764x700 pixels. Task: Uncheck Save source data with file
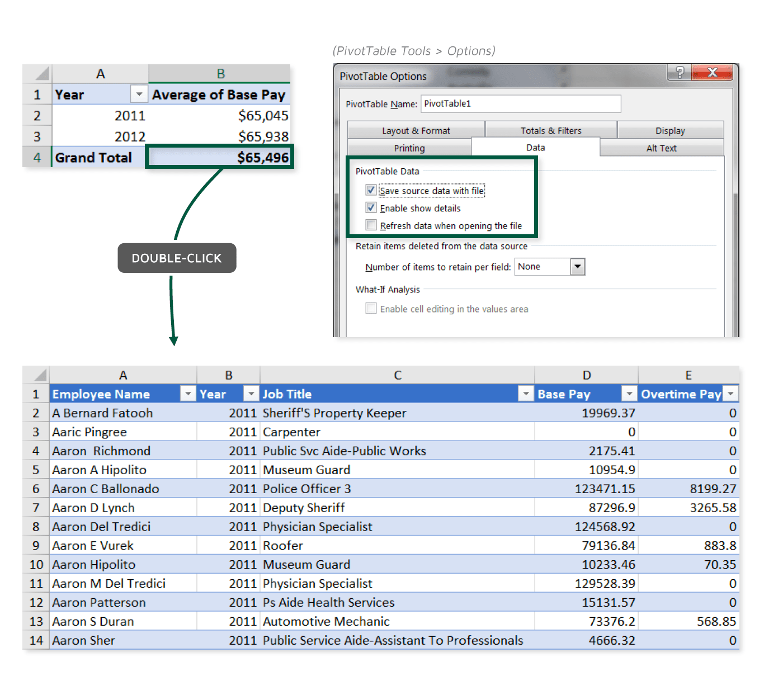coord(371,190)
